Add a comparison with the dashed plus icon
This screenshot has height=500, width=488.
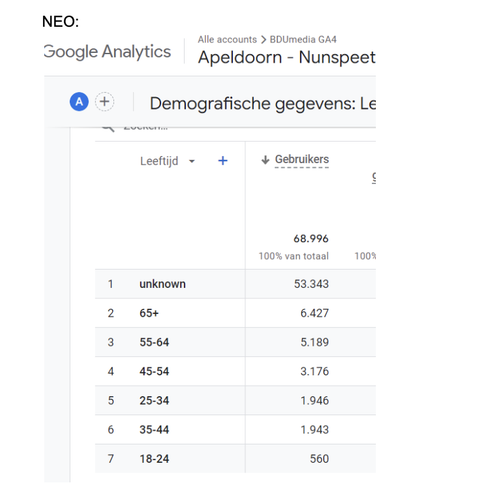pos(105,102)
